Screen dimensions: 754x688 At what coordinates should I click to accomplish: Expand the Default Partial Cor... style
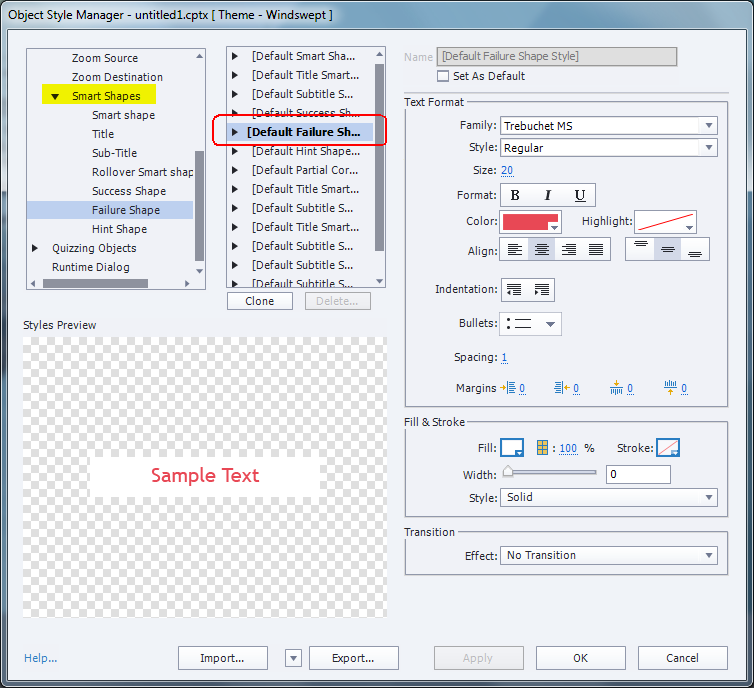pyautogui.click(x=235, y=170)
